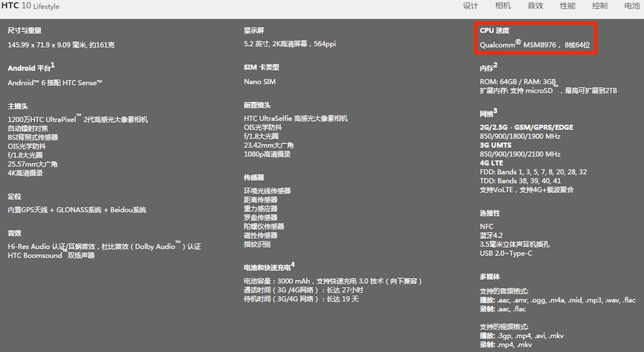Select 2G/2.5G - GSM/GPRS/EDGE line
Image resolution: width=644 pixels, height=352 pixels.
[527, 127]
